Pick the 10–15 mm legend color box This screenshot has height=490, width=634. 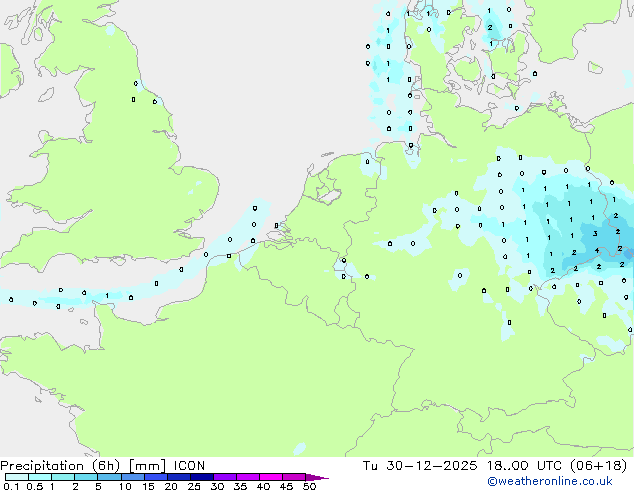tap(133, 477)
